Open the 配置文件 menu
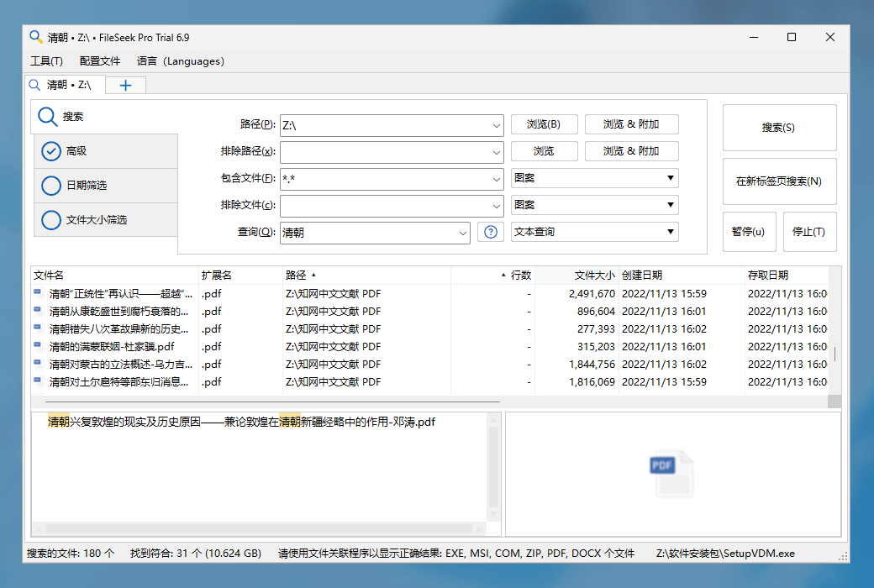Viewport: 874px width, 588px height. pyautogui.click(x=100, y=61)
